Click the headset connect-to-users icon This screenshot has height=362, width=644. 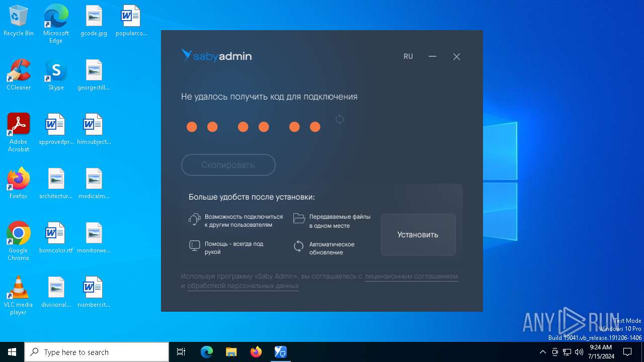[x=194, y=219]
